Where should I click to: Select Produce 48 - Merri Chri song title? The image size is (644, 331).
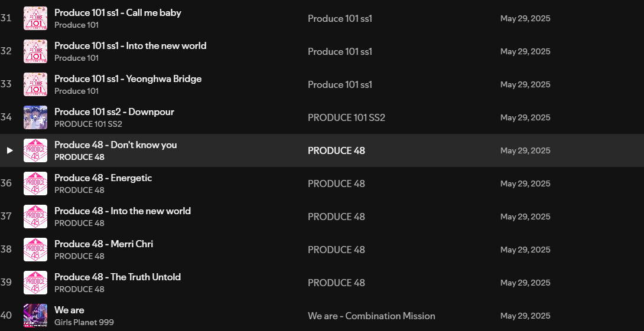coord(103,244)
